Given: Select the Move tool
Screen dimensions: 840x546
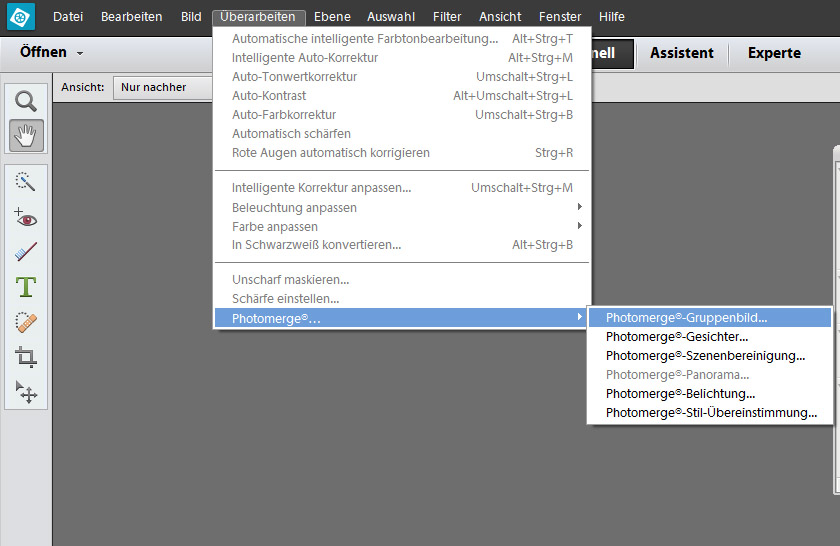Looking at the screenshot, I should [x=26, y=392].
